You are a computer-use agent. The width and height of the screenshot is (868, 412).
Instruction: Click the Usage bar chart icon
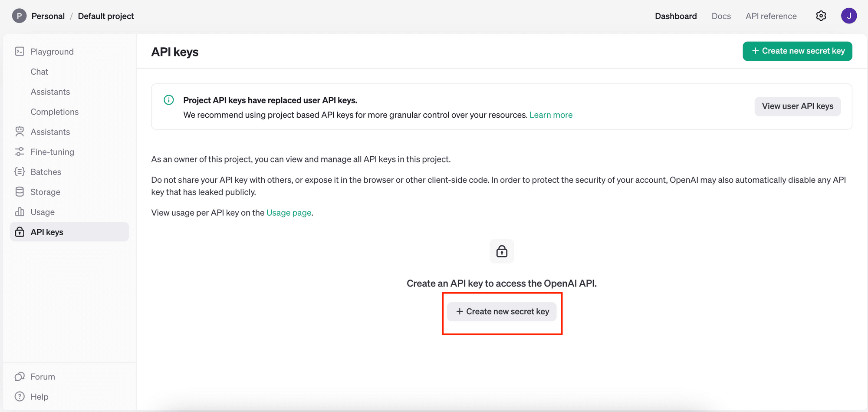pos(20,211)
